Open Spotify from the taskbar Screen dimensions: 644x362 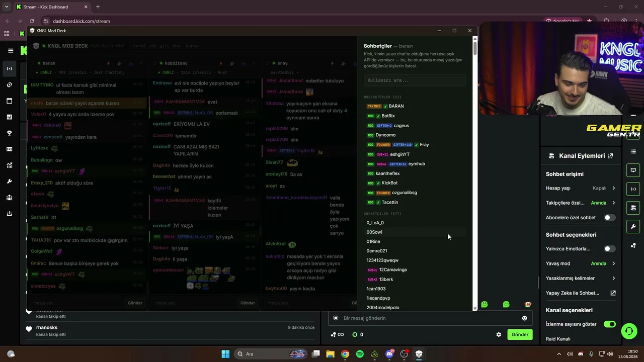coord(360,354)
